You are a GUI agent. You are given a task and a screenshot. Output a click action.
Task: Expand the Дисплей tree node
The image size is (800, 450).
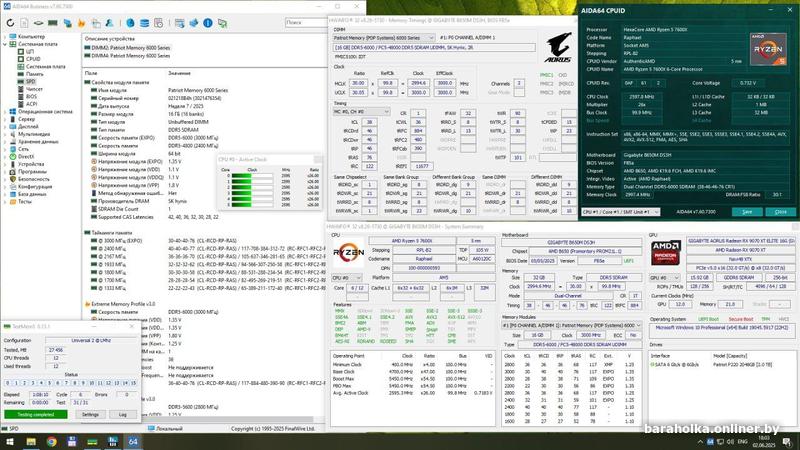pyautogui.click(x=5, y=127)
